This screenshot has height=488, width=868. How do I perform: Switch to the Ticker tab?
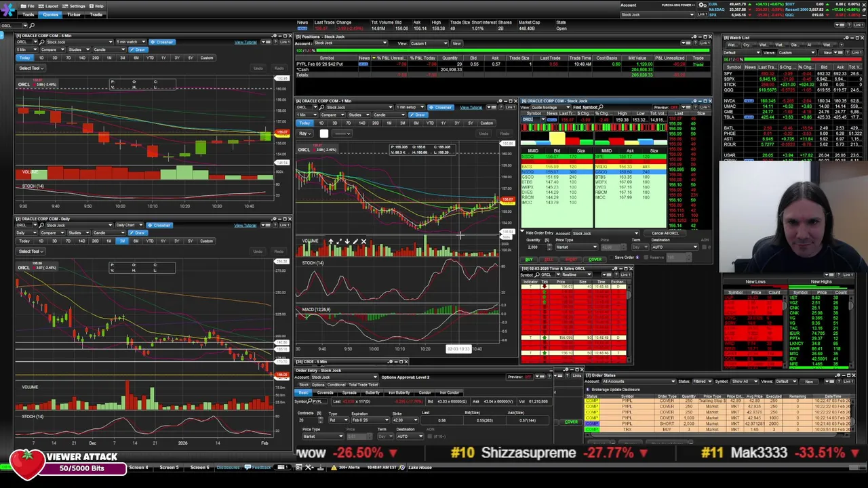point(74,14)
